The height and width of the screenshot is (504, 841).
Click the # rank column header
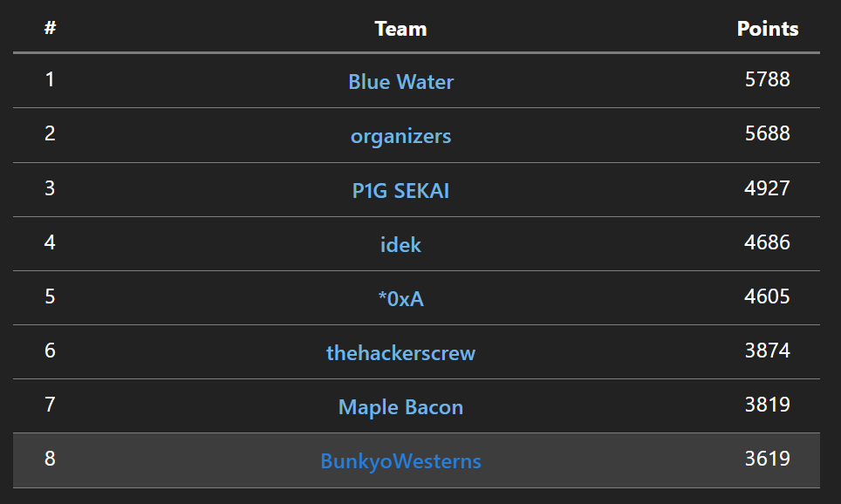tap(50, 27)
